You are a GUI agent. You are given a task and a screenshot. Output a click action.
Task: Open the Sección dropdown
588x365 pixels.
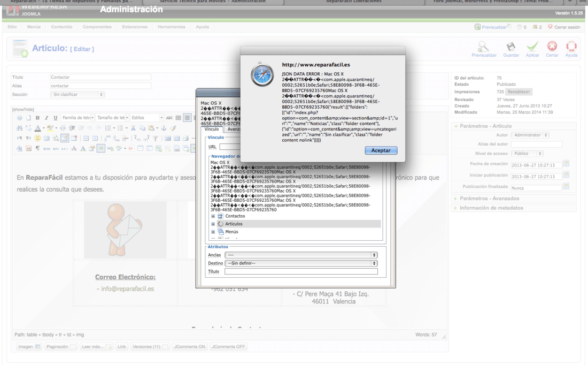tap(78, 95)
